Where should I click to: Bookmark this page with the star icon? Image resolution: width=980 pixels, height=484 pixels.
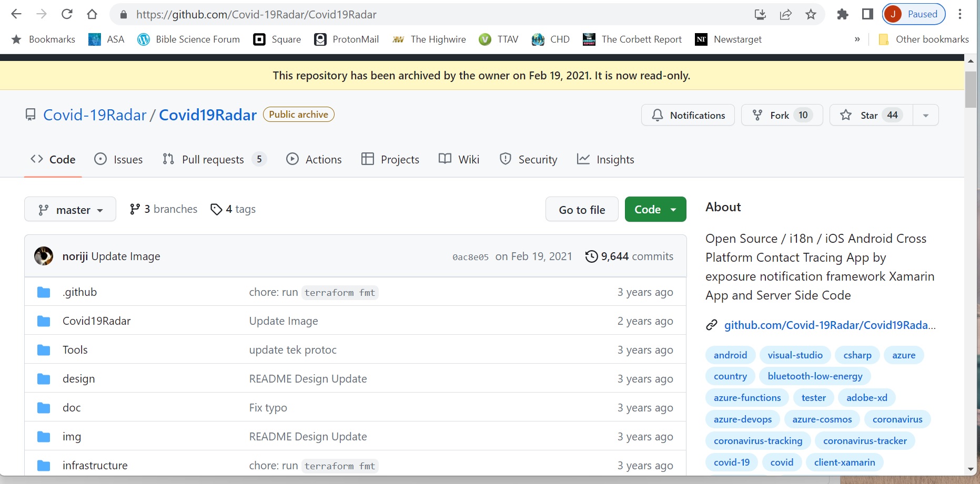tap(811, 14)
